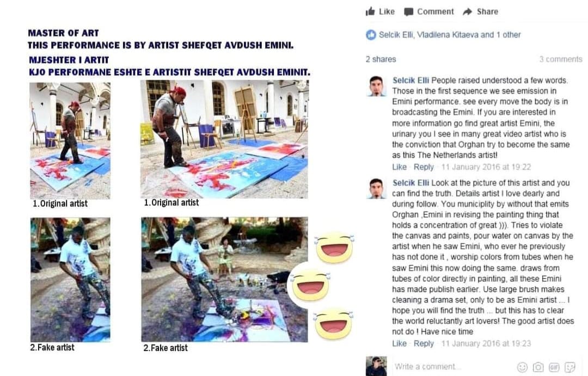The width and height of the screenshot is (588, 376).
Task: Click your profile avatar beside comment box
Action: (x=376, y=366)
